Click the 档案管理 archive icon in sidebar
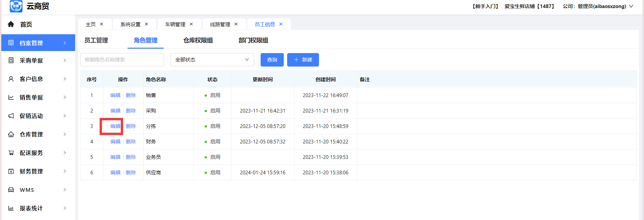The height and width of the screenshot is (220, 644). pos(11,43)
